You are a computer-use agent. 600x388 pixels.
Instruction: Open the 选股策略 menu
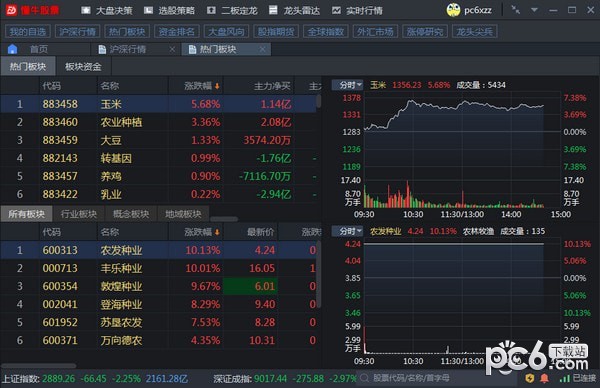coord(170,11)
